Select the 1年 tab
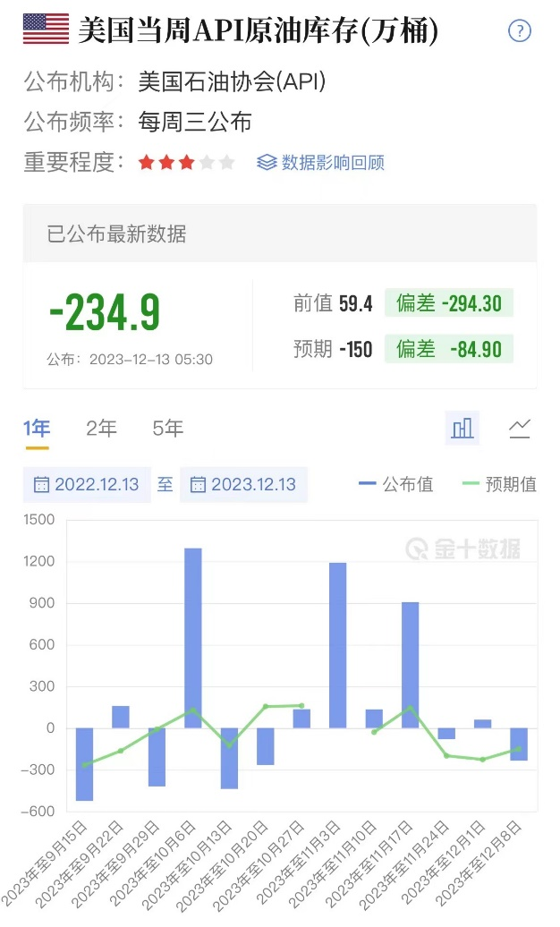Screen dimensions: 560x927 pos(37,428)
